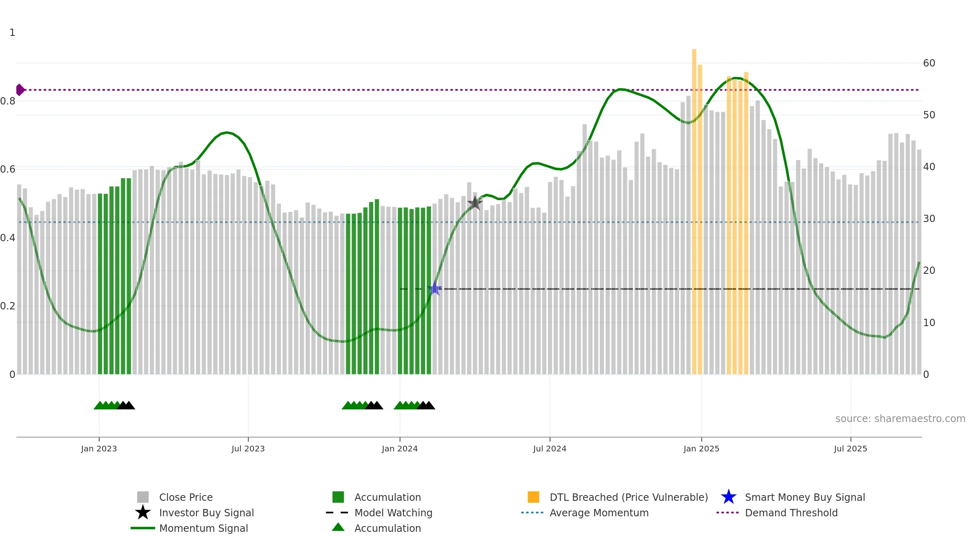
Task: Toggle the Demand Threshold legend entry
Action: (x=777, y=513)
